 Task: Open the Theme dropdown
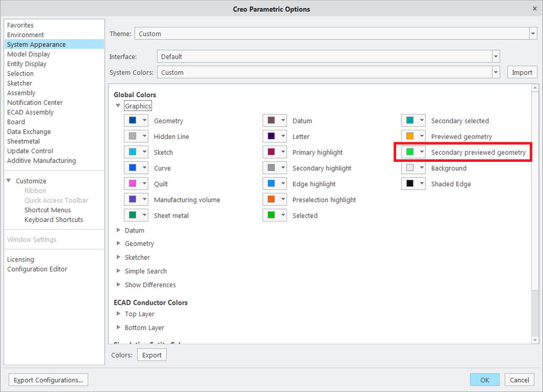(533, 34)
